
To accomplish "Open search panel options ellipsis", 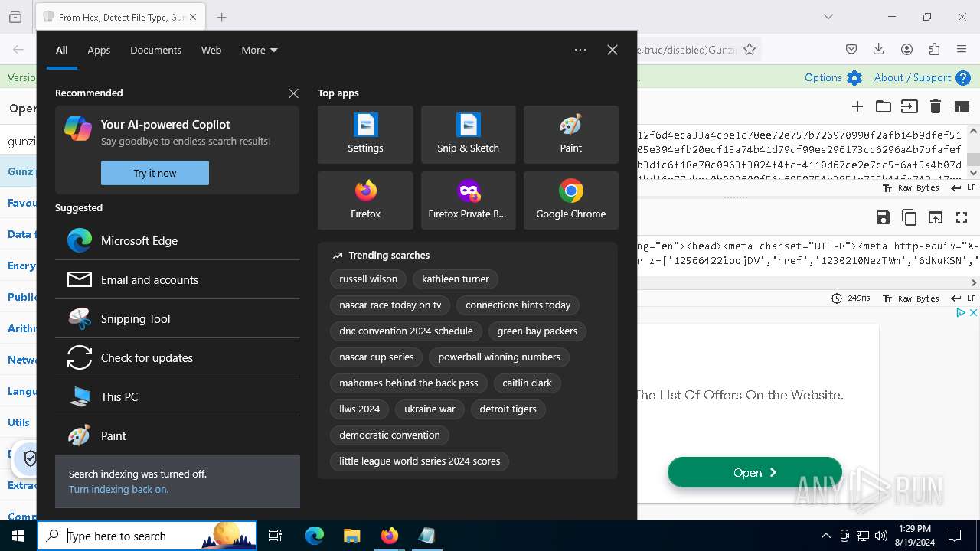I will pyautogui.click(x=580, y=50).
